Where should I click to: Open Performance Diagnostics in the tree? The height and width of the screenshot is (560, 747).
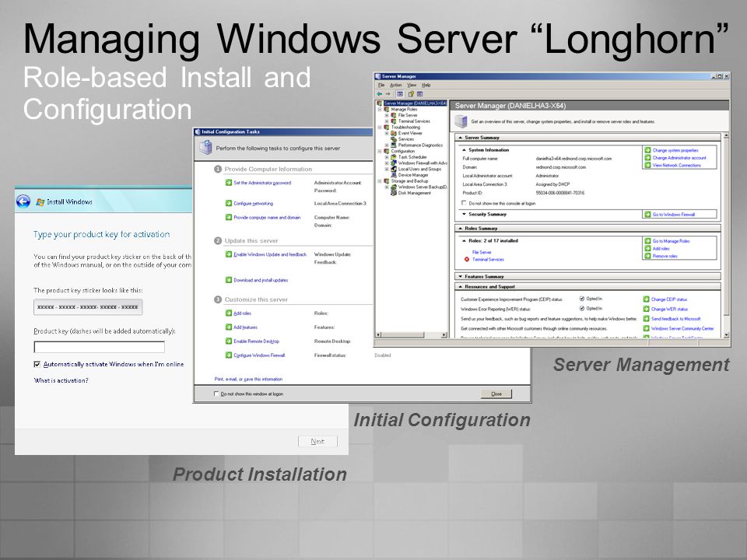[420, 145]
